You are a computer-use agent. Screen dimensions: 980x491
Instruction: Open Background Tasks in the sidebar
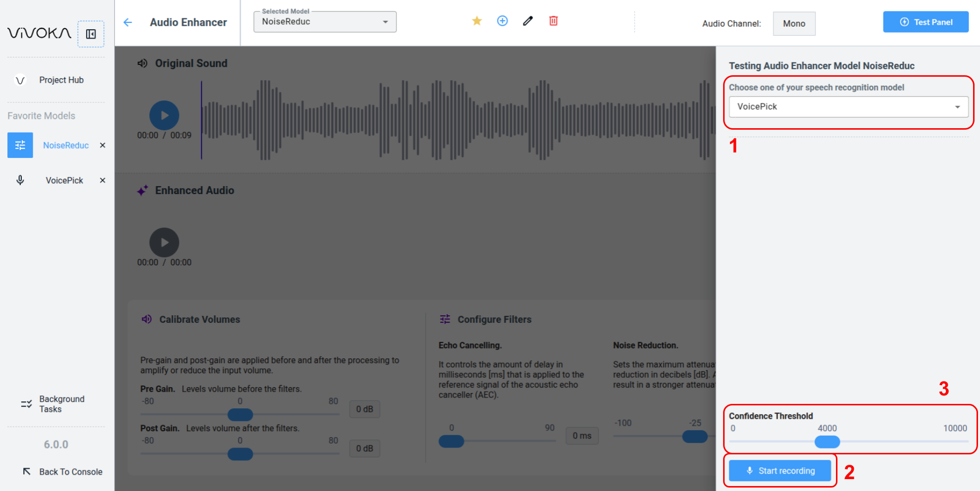tap(61, 404)
